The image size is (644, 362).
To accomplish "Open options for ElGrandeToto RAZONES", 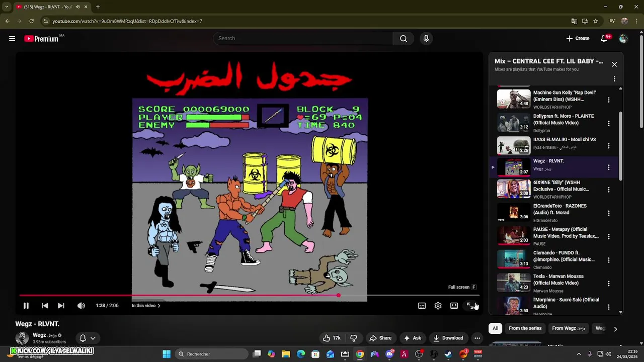I will (609, 213).
